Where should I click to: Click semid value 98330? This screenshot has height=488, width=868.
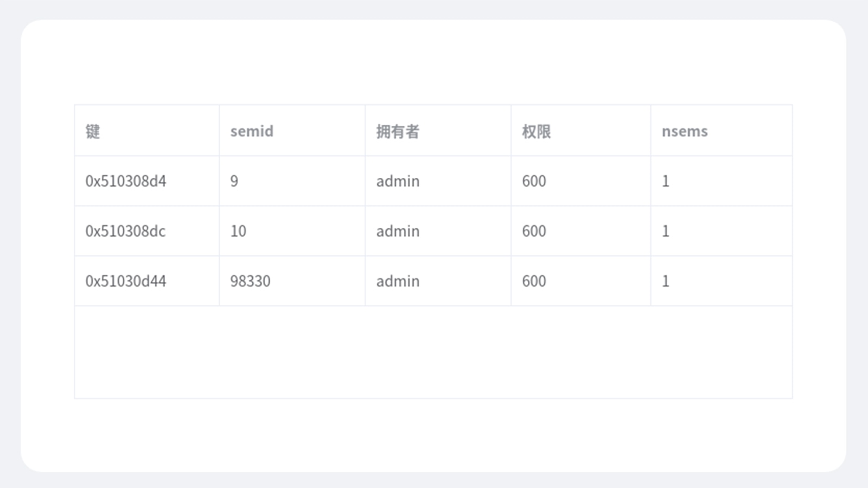pyautogui.click(x=250, y=281)
